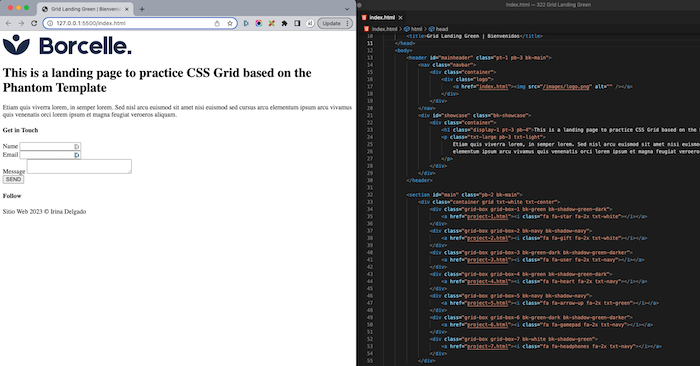This screenshot has height=366, width=700.
Task: Open the colorful circle extension icon
Action: point(258,23)
